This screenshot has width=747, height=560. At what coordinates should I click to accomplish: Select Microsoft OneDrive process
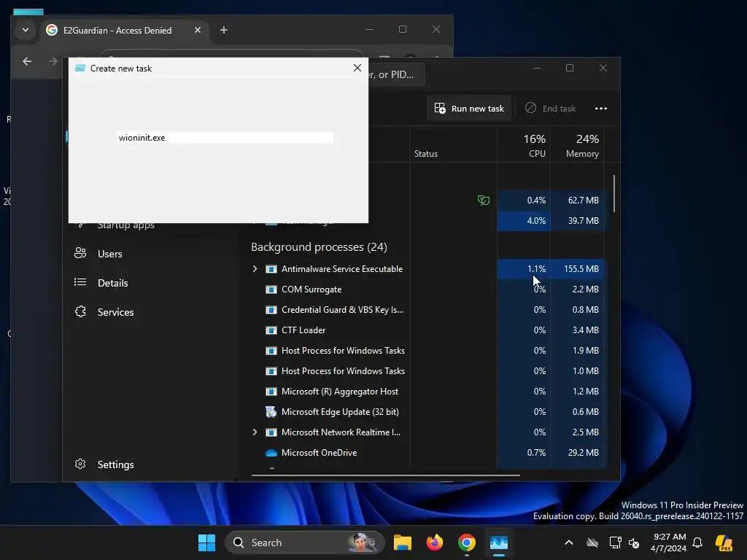[320, 453]
